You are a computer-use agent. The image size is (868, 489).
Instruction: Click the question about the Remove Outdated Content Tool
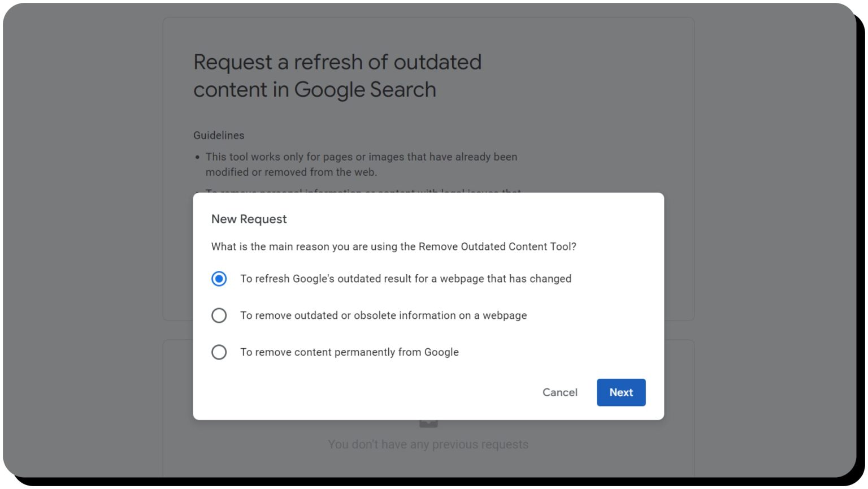coord(394,246)
